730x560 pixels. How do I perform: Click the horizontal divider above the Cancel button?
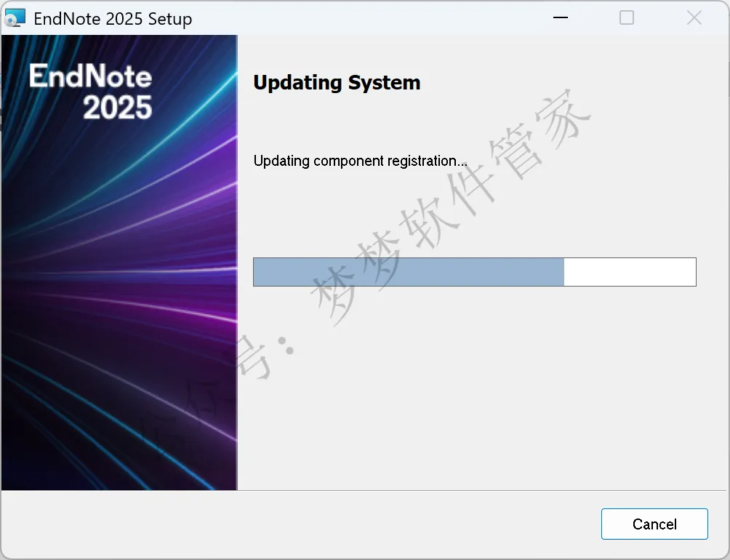pos(482,490)
